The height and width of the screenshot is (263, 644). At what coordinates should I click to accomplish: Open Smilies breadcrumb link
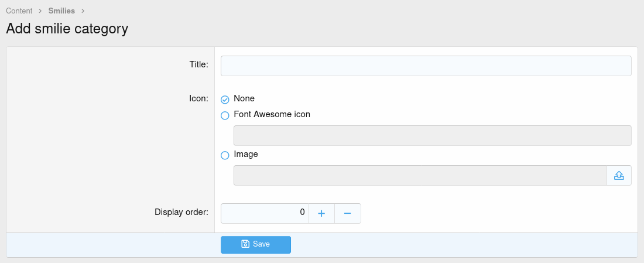point(61,11)
